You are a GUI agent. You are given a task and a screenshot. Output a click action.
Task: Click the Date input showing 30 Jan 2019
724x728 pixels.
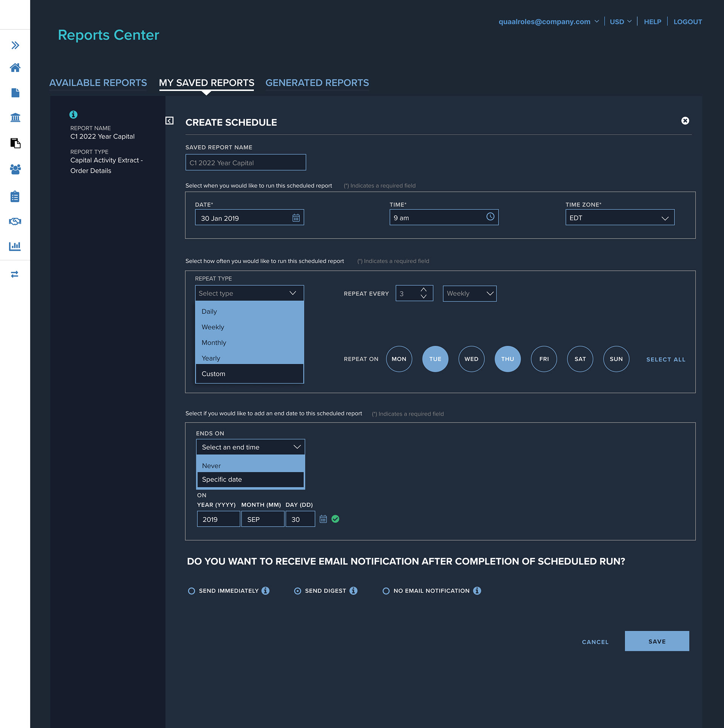249,218
